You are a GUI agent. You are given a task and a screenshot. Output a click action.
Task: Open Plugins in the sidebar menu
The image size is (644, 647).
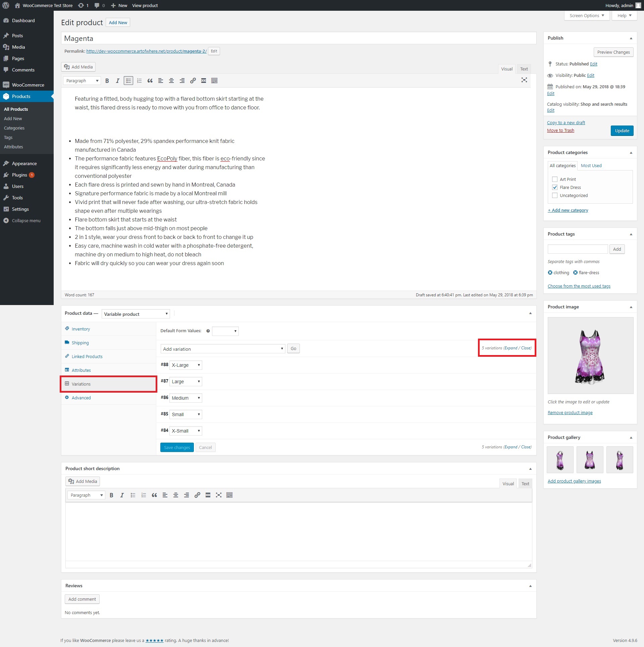(x=27, y=175)
